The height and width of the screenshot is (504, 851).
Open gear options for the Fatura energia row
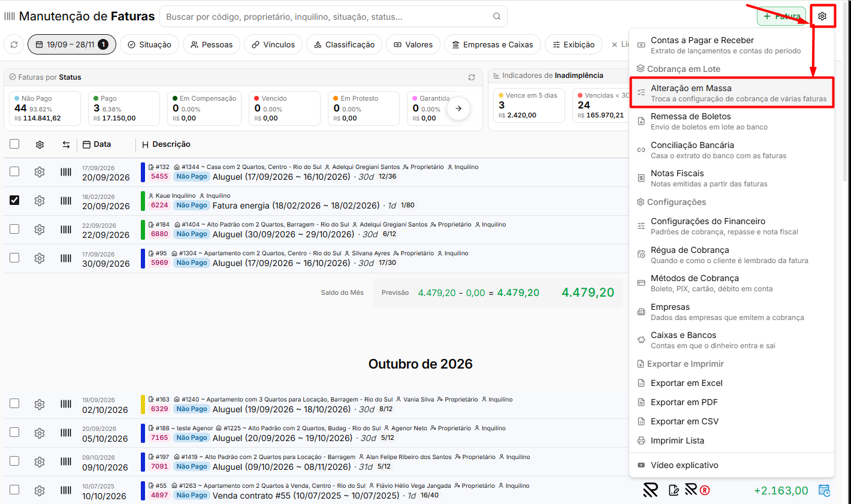tap(40, 201)
